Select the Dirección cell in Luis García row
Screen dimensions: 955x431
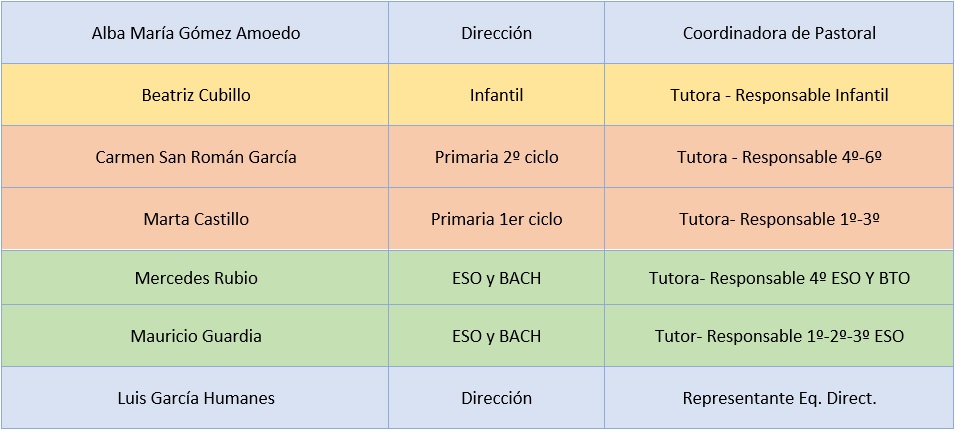click(496, 398)
